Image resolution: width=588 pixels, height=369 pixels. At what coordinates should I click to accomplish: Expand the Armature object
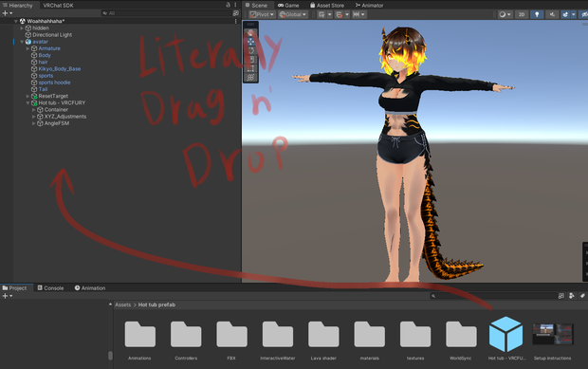[x=28, y=48]
